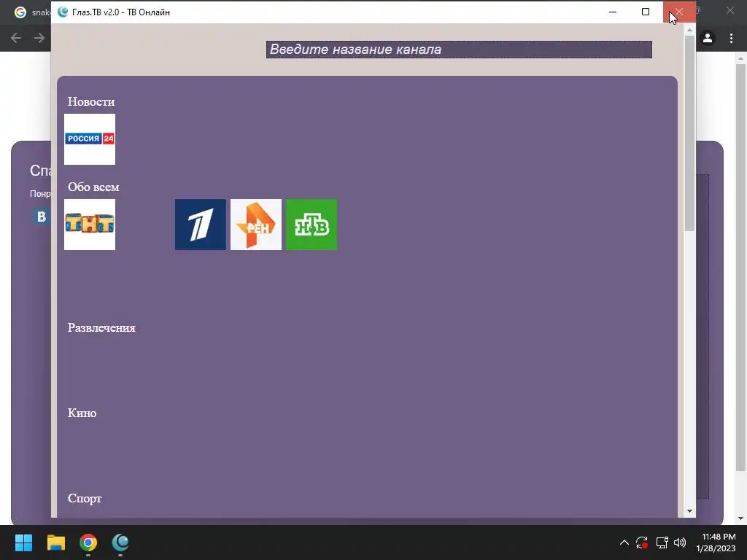Go forward in Chrome browser
This screenshot has width=747, height=560.
(39, 38)
